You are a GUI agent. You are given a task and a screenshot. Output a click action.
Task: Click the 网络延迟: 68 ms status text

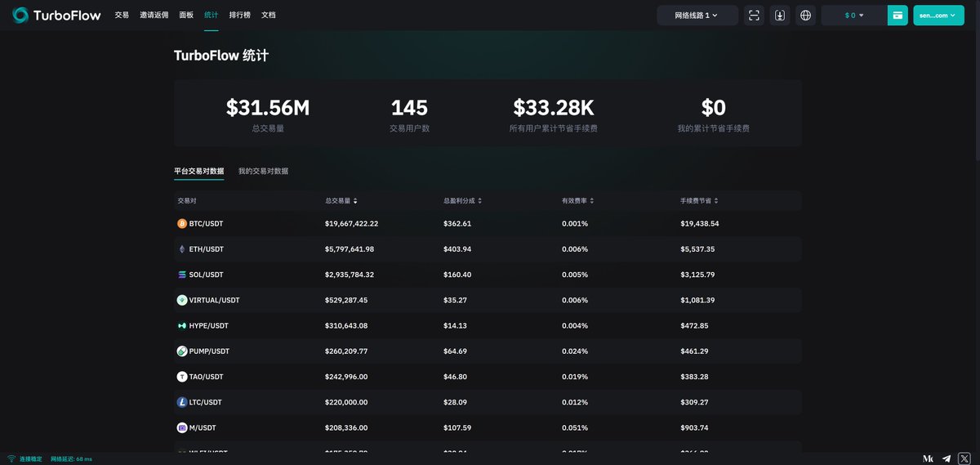click(71, 459)
